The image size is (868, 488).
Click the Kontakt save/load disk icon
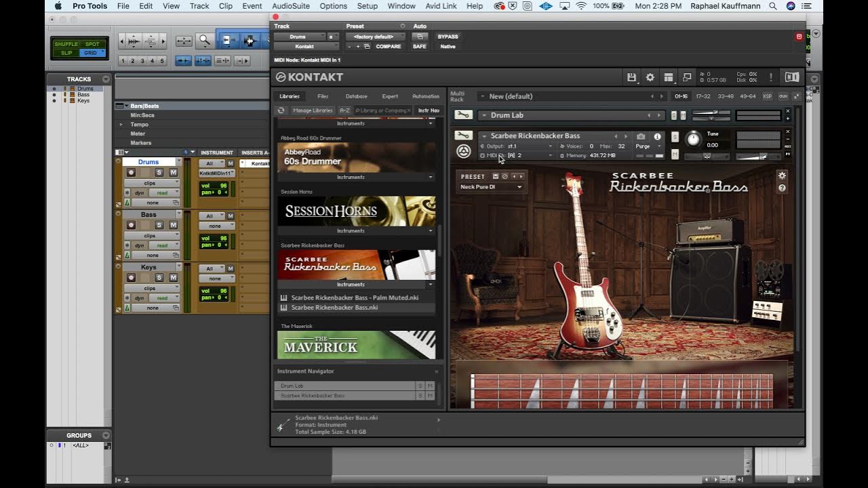pyautogui.click(x=631, y=77)
